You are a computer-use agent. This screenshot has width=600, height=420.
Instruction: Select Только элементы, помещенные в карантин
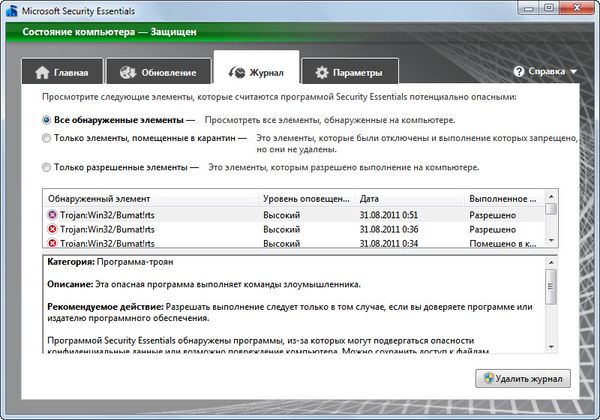click(46, 138)
